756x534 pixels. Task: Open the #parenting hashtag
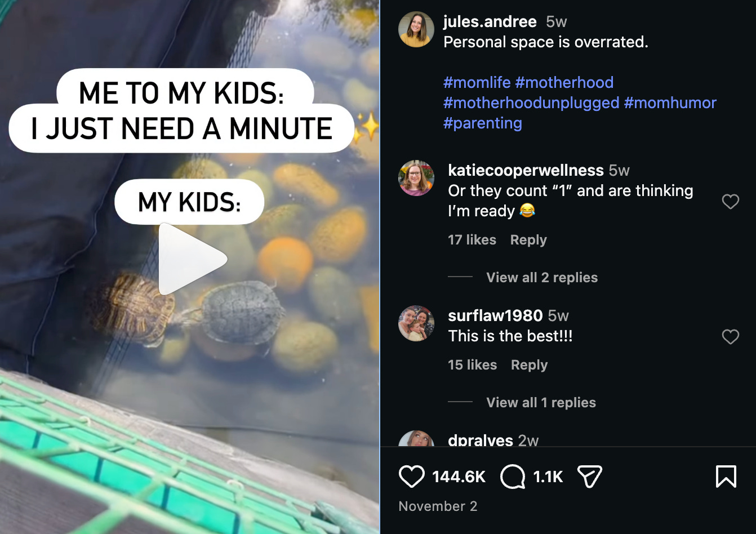click(x=483, y=123)
